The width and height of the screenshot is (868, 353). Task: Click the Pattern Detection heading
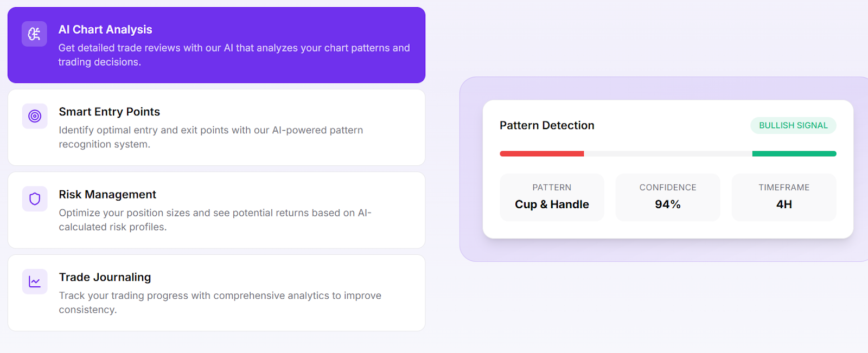click(547, 125)
